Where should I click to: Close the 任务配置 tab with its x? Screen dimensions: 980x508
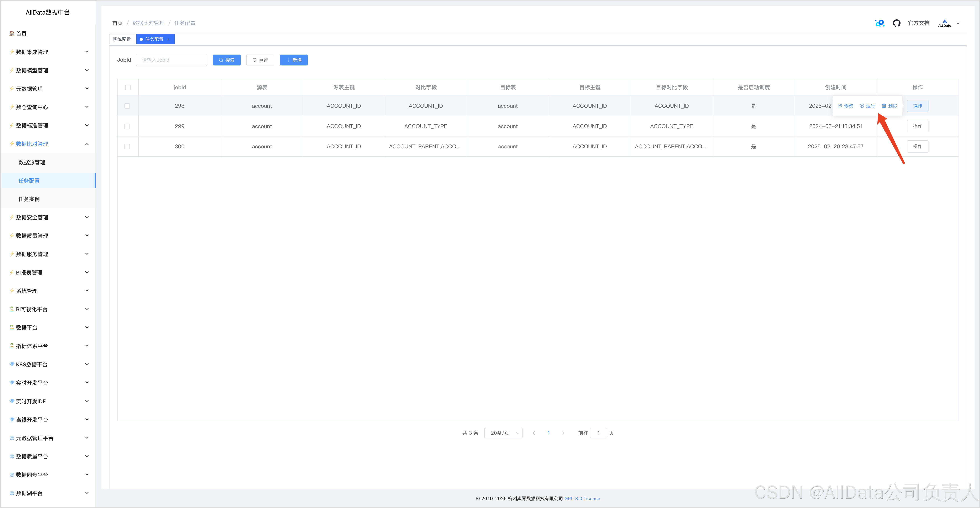pos(168,40)
